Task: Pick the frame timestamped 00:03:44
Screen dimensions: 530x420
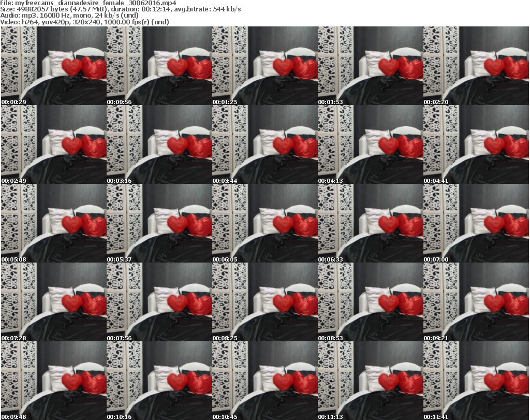Action: tap(264, 144)
